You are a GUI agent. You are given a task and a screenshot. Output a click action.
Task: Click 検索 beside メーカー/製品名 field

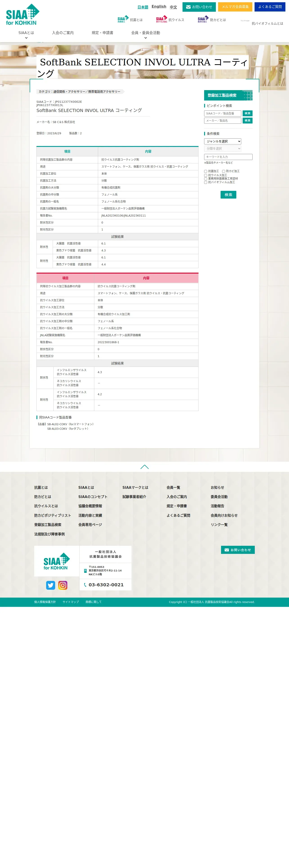[247, 121]
